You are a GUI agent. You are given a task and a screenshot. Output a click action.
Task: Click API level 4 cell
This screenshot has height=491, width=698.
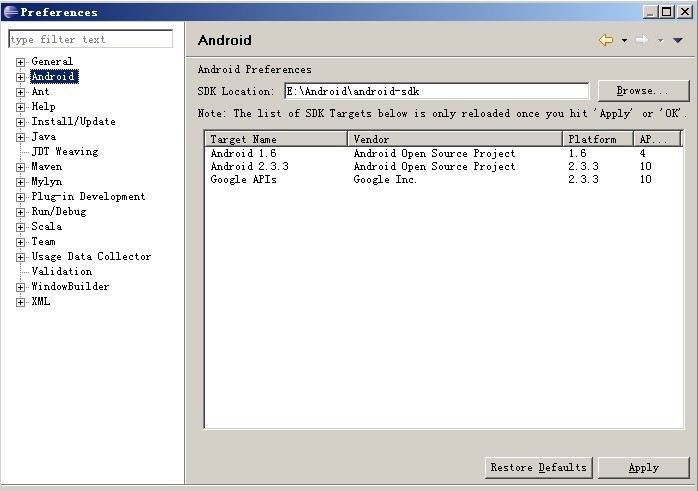(642, 154)
